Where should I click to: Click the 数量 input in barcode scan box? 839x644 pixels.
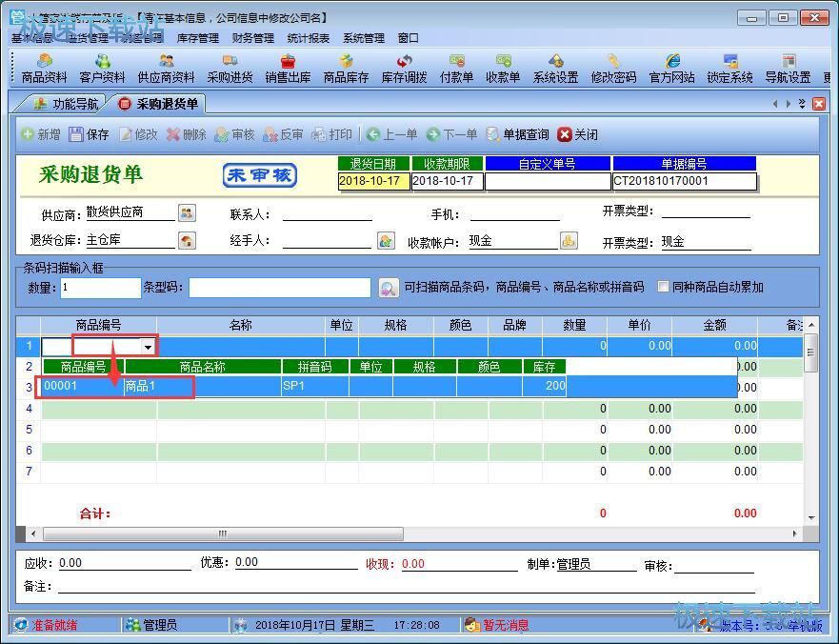pos(101,288)
